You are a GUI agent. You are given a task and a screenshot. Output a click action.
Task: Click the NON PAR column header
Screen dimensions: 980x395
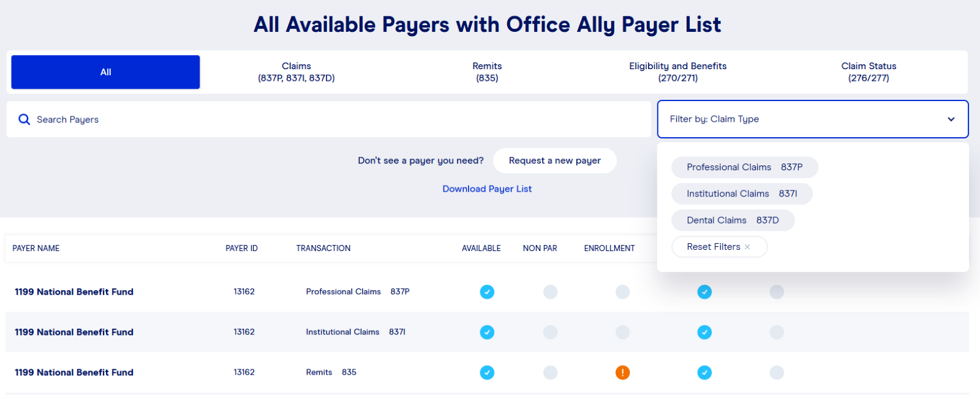pyautogui.click(x=540, y=248)
